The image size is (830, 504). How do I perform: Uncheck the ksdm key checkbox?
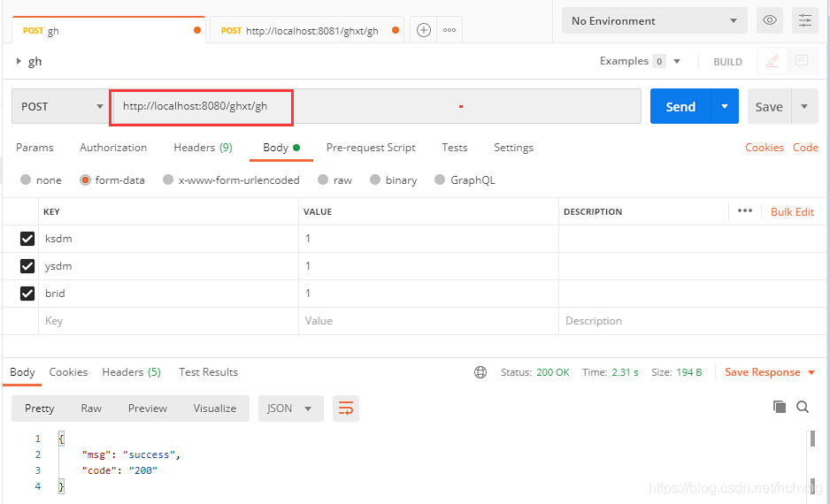pyautogui.click(x=27, y=239)
